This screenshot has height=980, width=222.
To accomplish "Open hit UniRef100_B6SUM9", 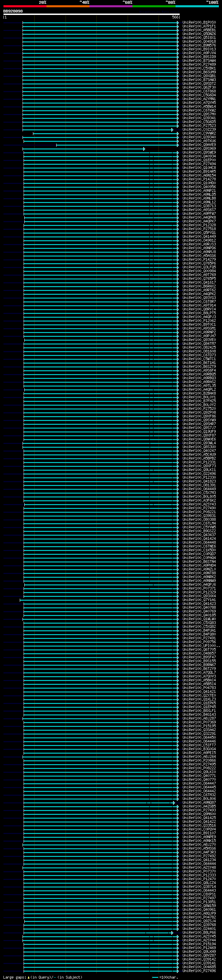I will [x=199, y=72].
